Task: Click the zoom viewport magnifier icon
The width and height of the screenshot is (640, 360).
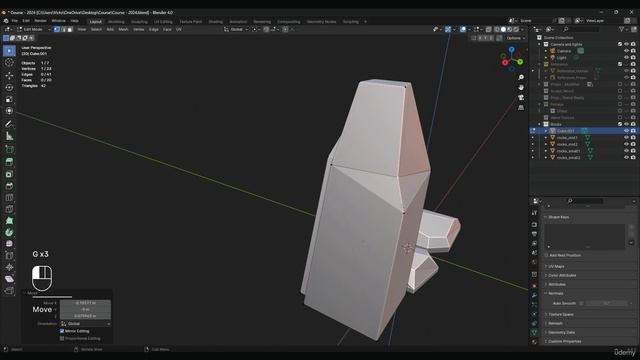Action: pos(521,77)
